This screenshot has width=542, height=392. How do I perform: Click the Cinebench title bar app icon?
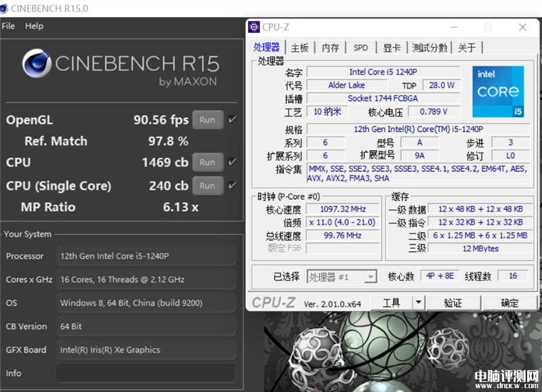[3, 8]
